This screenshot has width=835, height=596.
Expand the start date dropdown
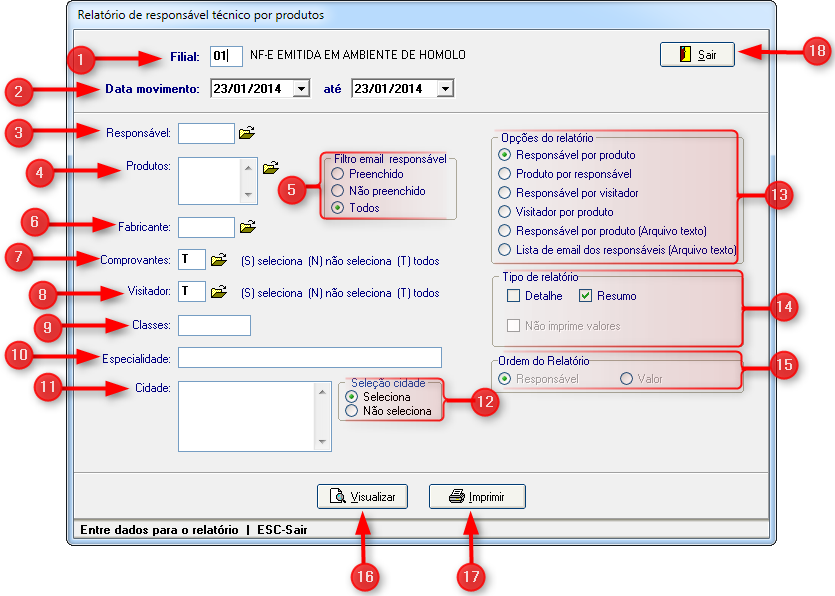pyautogui.click(x=301, y=89)
